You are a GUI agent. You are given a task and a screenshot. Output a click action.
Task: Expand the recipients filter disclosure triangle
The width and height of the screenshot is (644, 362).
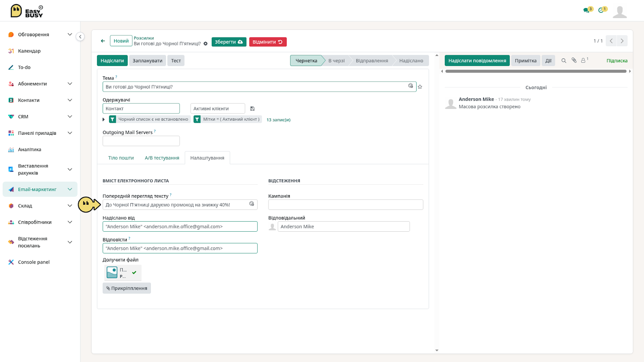pos(104,119)
